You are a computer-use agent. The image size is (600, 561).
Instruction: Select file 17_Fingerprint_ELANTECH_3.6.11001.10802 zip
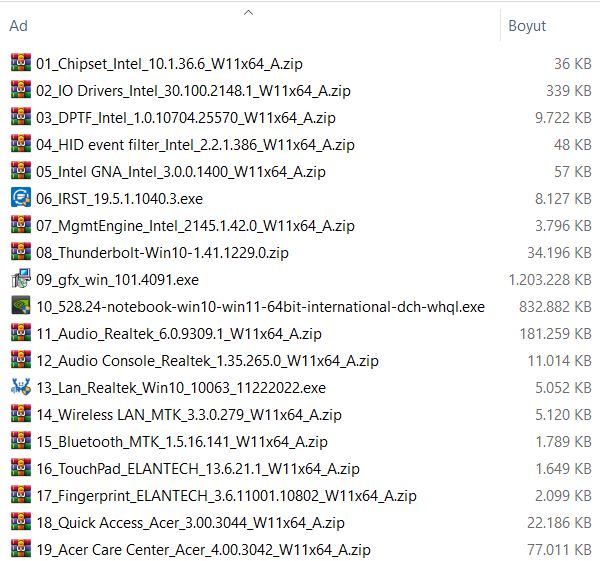tap(226, 496)
